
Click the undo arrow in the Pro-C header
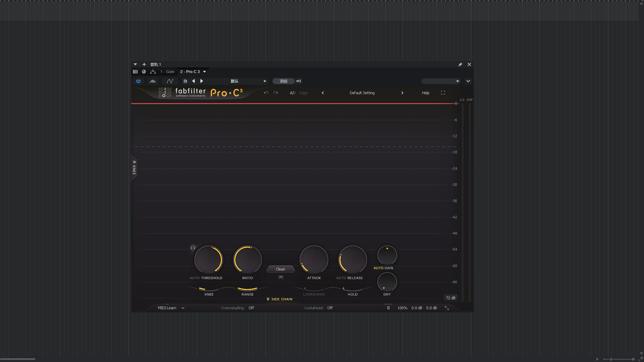pos(266,93)
